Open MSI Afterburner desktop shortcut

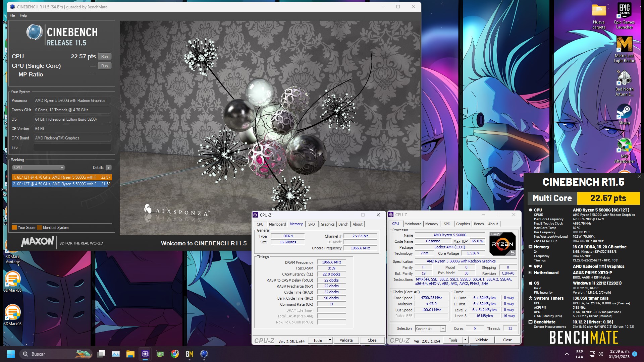click(x=624, y=150)
